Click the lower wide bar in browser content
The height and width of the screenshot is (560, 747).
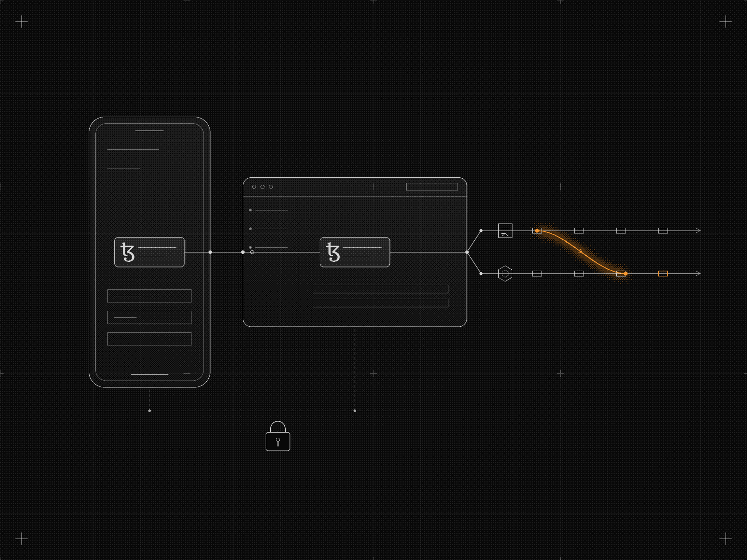381,303
